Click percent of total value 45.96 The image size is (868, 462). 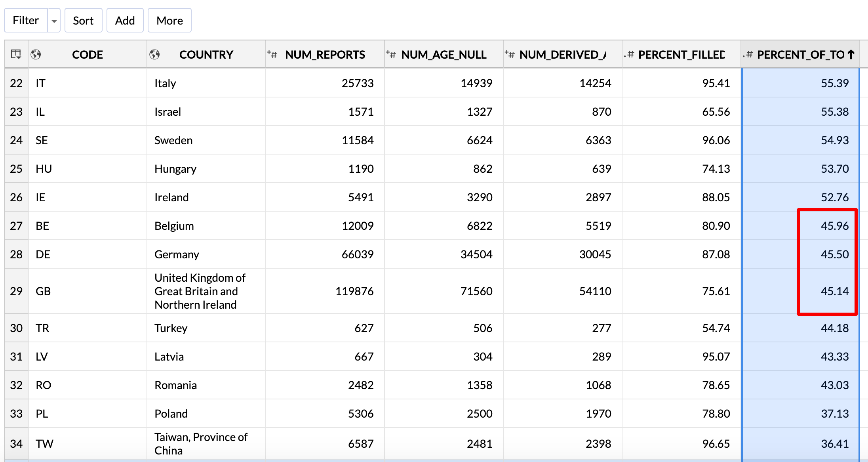tap(835, 226)
